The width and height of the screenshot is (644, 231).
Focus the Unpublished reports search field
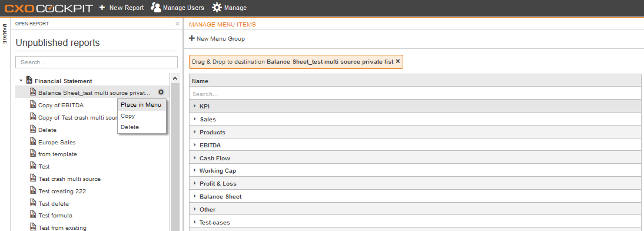click(97, 62)
